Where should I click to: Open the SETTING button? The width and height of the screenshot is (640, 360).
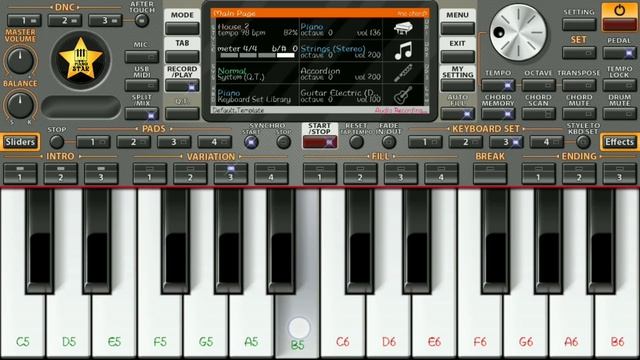[x=579, y=25]
